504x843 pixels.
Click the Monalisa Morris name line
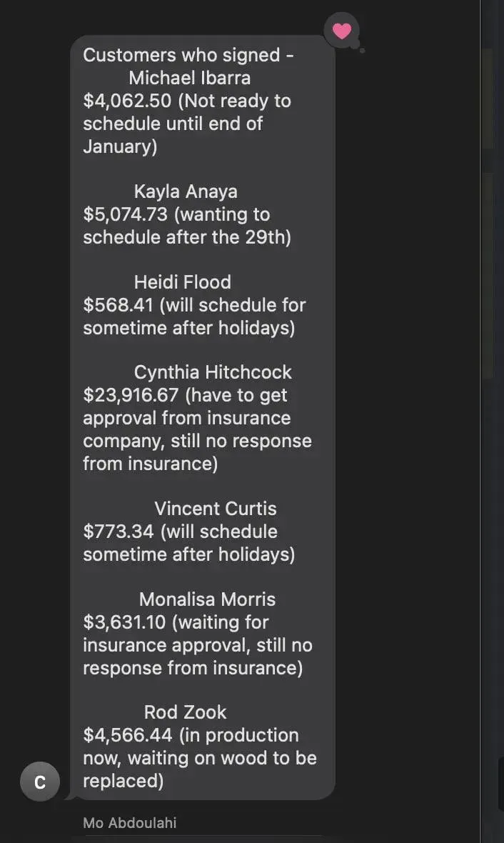pyautogui.click(x=208, y=599)
